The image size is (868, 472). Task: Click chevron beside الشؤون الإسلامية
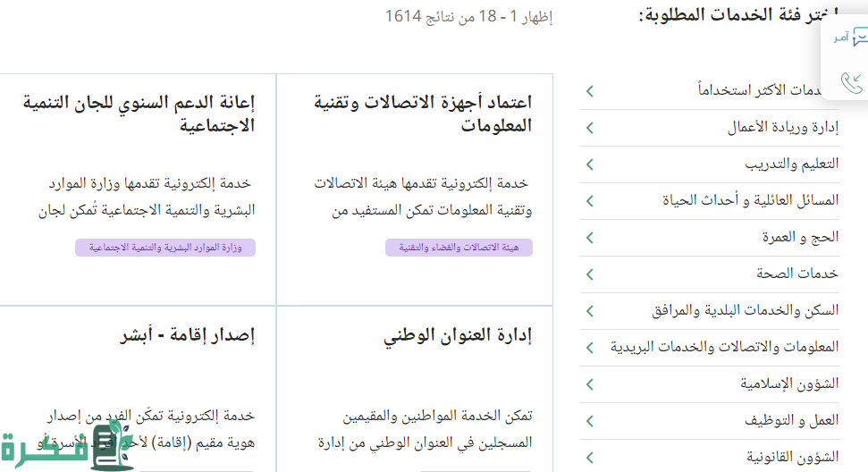589,384
